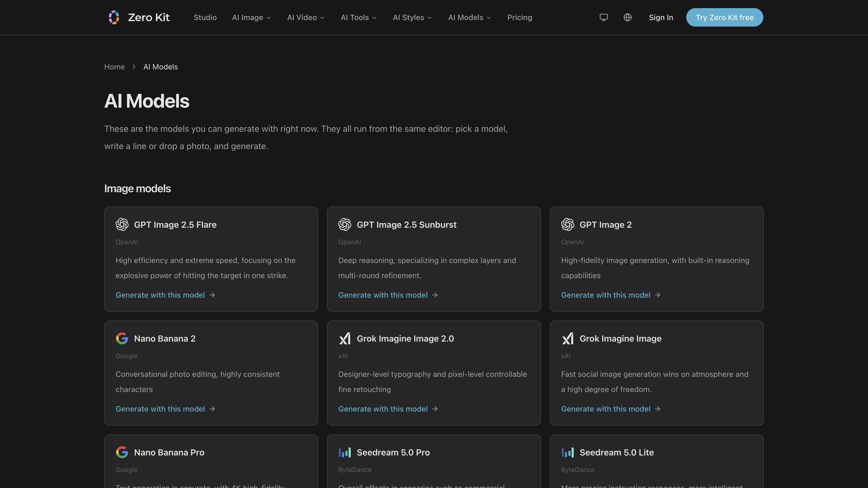Click the Sign In button
868x488 pixels.
point(661,18)
